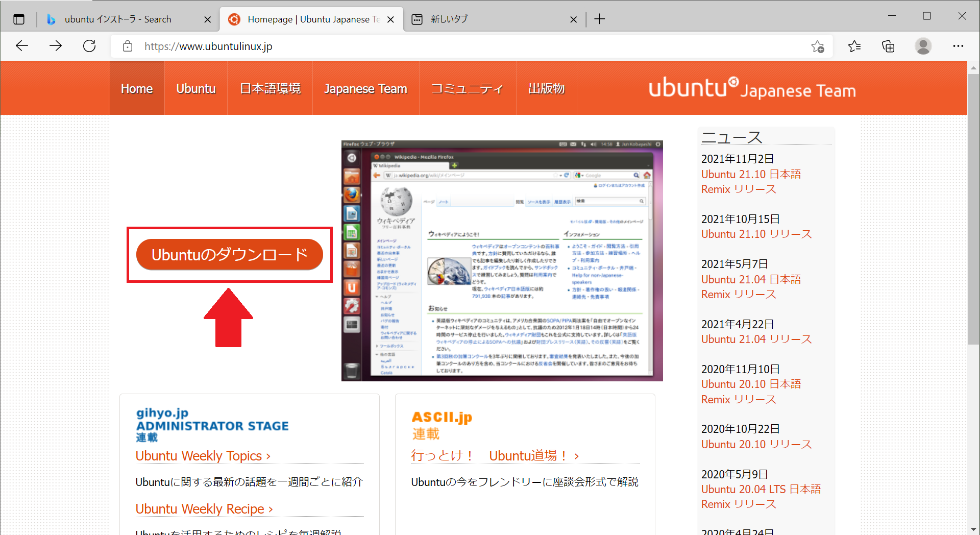Open the Edge settings menu (three dots)
This screenshot has height=535, width=980.
[x=958, y=46]
